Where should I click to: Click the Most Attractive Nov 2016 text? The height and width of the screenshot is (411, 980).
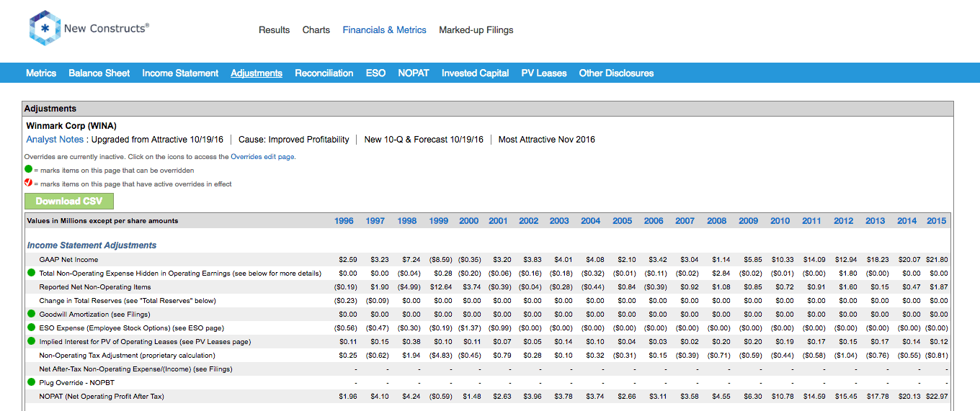tap(547, 140)
